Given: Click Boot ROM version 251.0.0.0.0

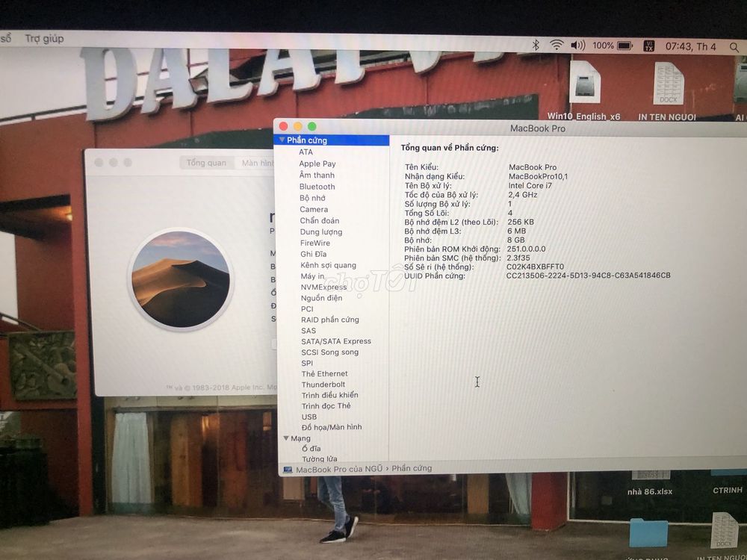Looking at the screenshot, I should coord(527,249).
